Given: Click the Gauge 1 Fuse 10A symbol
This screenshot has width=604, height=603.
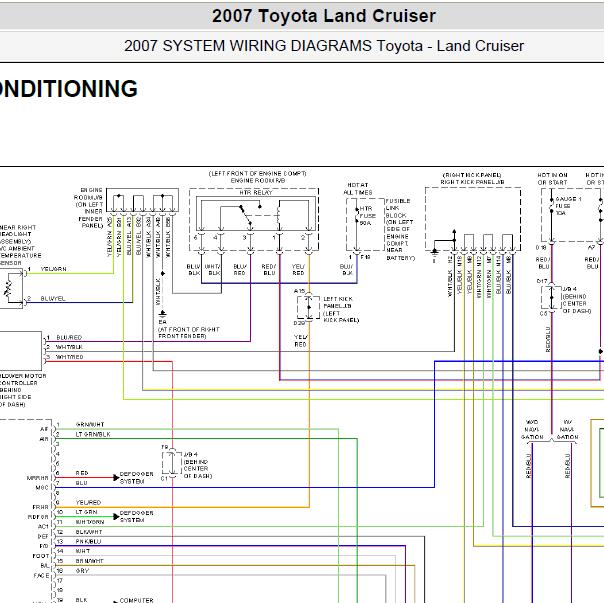Looking at the screenshot, I should click(x=551, y=206).
